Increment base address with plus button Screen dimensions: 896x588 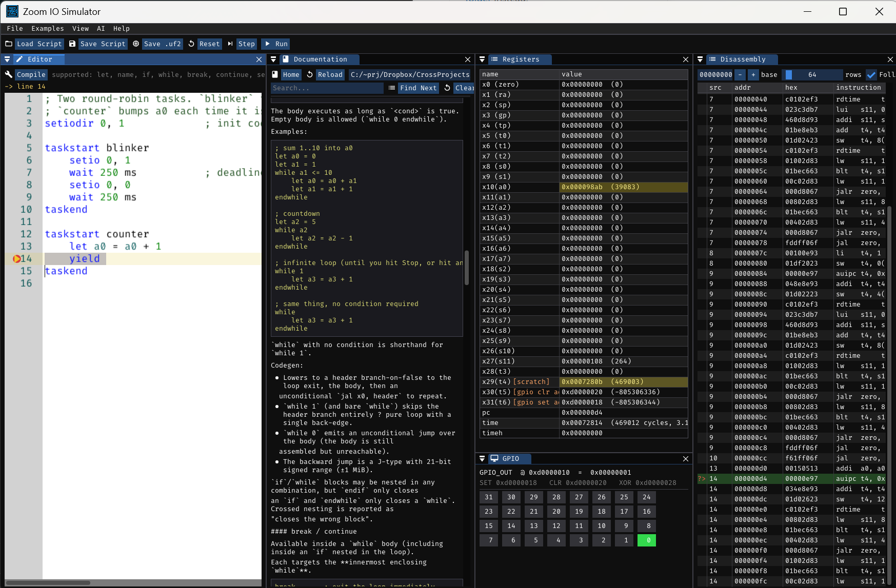(x=753, y=75)
